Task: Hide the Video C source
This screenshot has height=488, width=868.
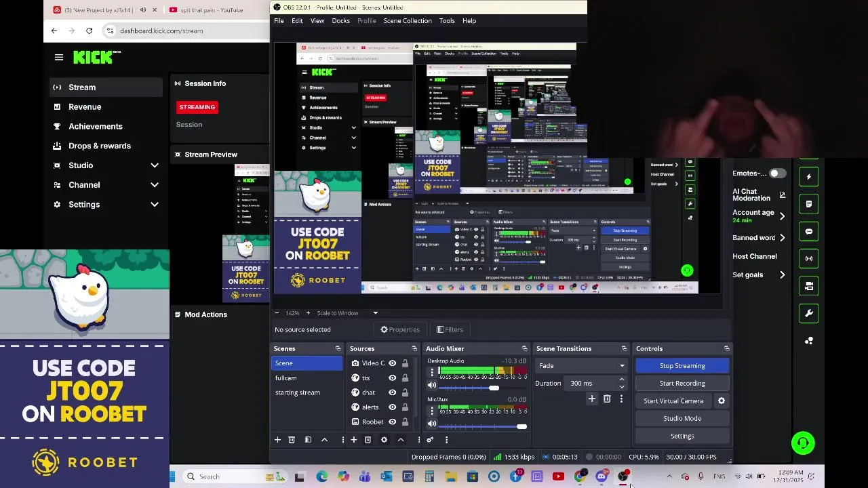Action: coord(392,363)
